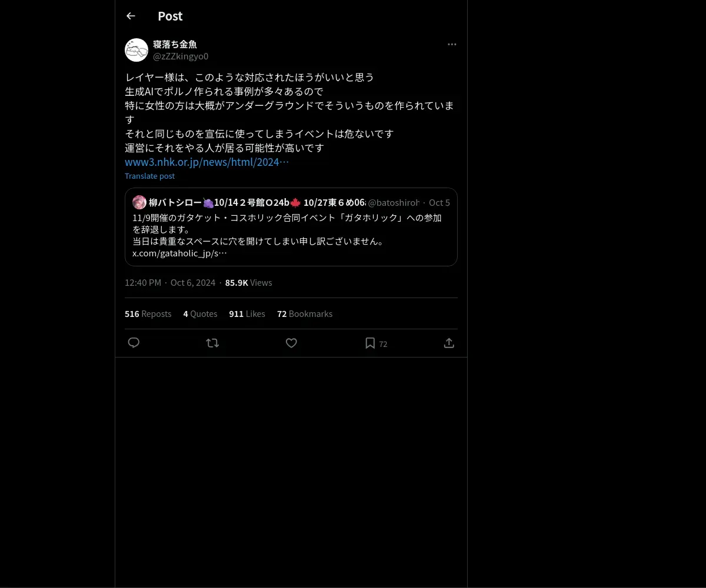Image resolution: width=706 pixels, height=588 pixels.
Task: View the 4 Quotes list
Action: (x=200, y=314)
